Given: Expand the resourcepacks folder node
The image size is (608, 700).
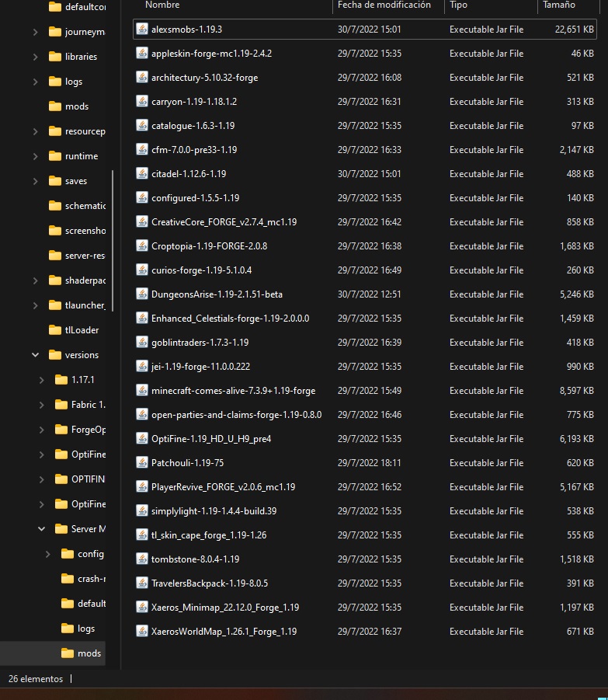Looking at the screenshot, I should tap(35, 132).
